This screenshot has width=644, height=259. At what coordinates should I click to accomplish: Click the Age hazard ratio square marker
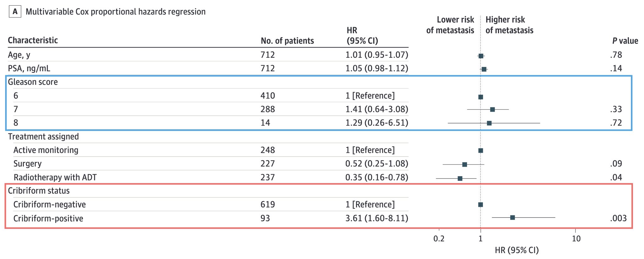coord(481,56)
